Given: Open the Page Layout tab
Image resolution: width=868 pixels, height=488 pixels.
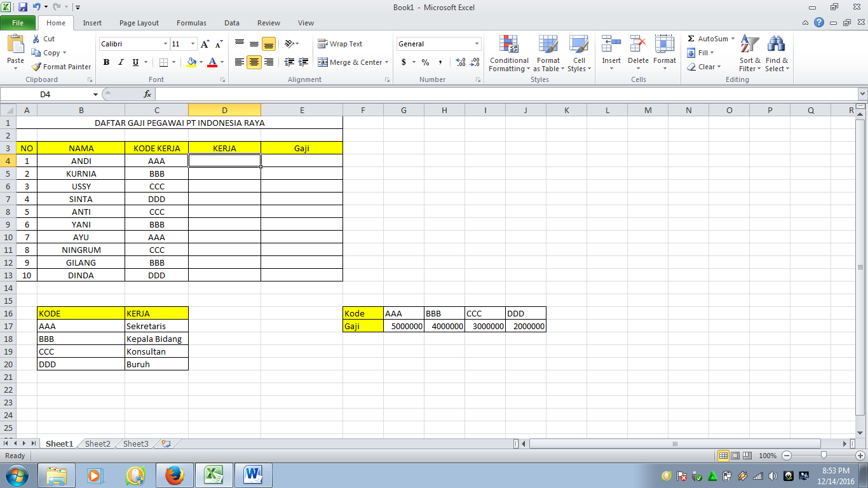Looking at the screenshot, I should [x=139, y=22].
